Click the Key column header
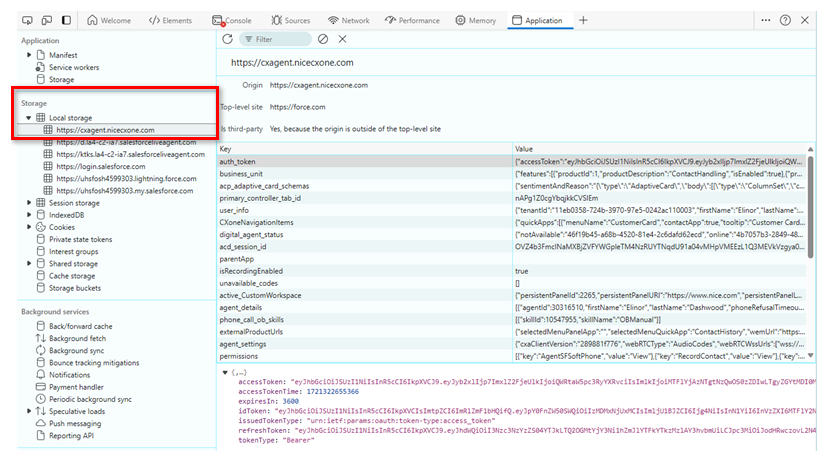Image resolution: width=829 pixels, height=463 pixels. point(365,149)
